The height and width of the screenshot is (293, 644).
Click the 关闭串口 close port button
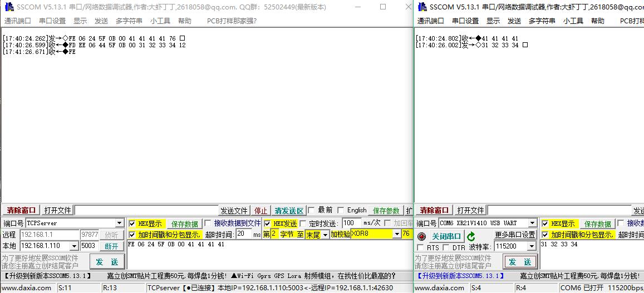click(447, 236)
